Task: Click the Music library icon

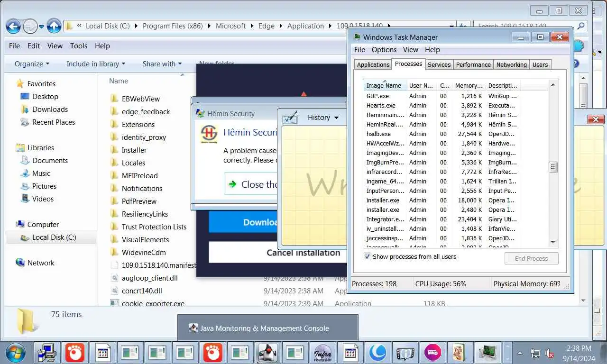Action: (x=25, y=173)
